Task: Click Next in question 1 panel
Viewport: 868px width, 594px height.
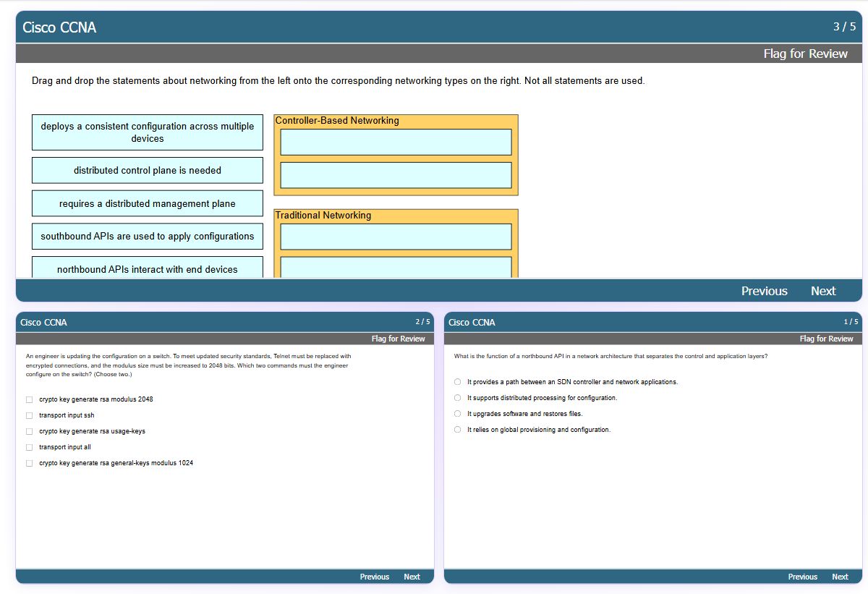Action: (x=840, y=577)
